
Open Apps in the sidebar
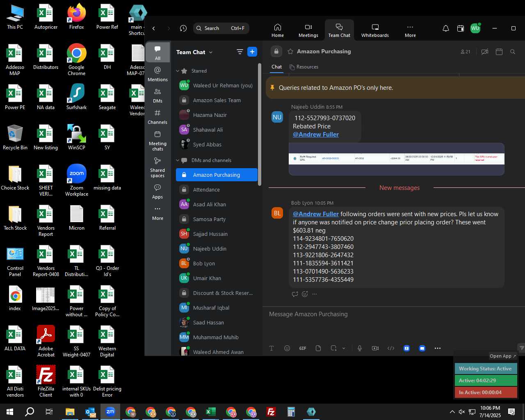(x=157, y=191)
